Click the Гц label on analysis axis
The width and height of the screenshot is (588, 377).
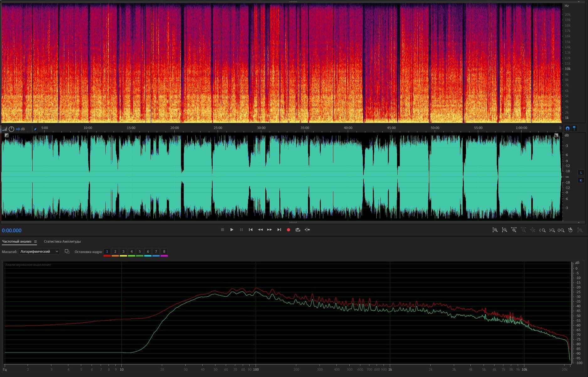(x=5, y=369)
